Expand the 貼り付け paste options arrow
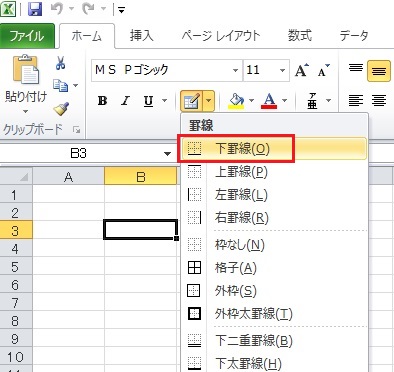The height and width of the screenshot is (372, 394). 26,112
